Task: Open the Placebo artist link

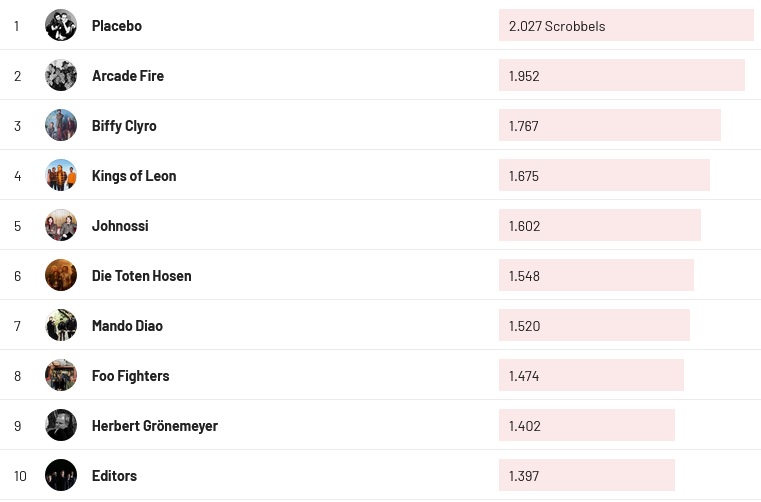Action: [117, 26]
